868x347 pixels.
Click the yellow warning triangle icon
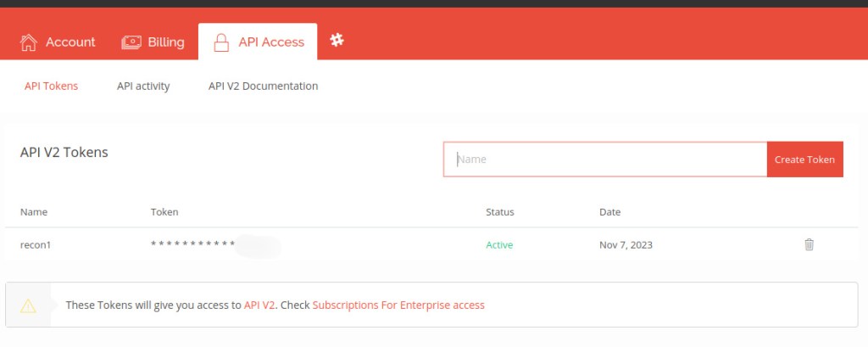point(29,305)
